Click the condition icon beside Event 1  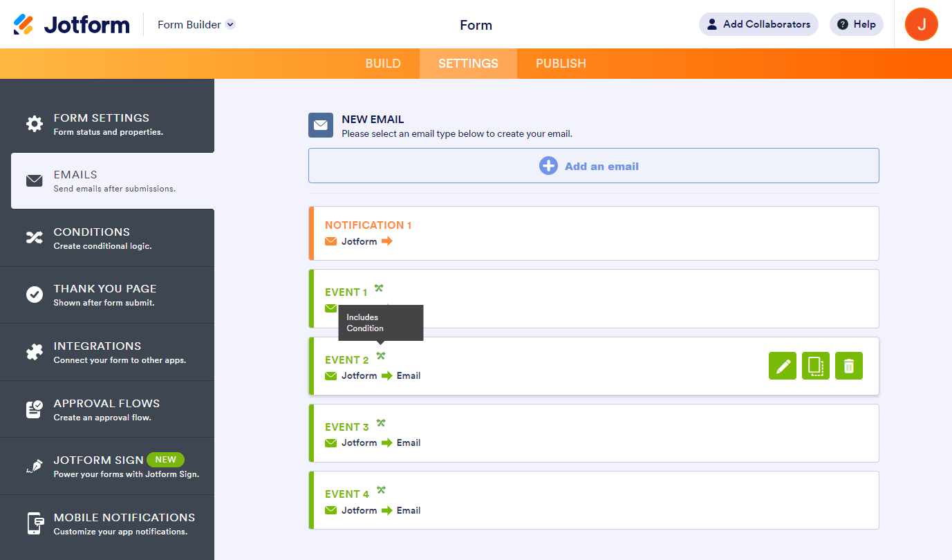tap(379, 288)
